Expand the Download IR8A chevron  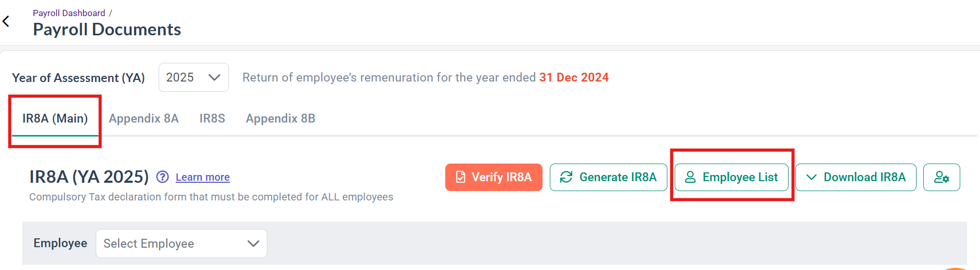click(811, 177)
